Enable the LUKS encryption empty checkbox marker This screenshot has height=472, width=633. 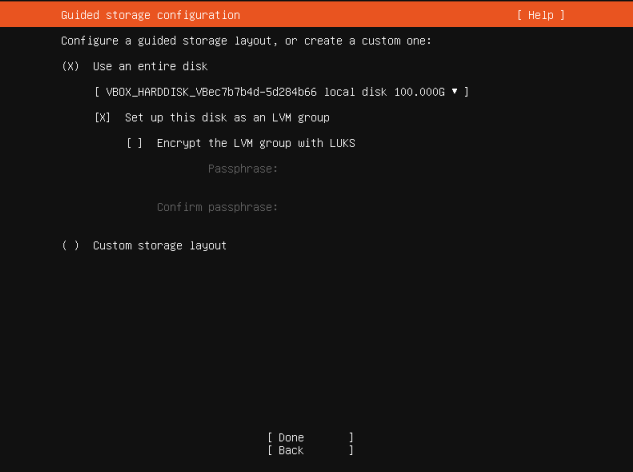pos(134,143)
